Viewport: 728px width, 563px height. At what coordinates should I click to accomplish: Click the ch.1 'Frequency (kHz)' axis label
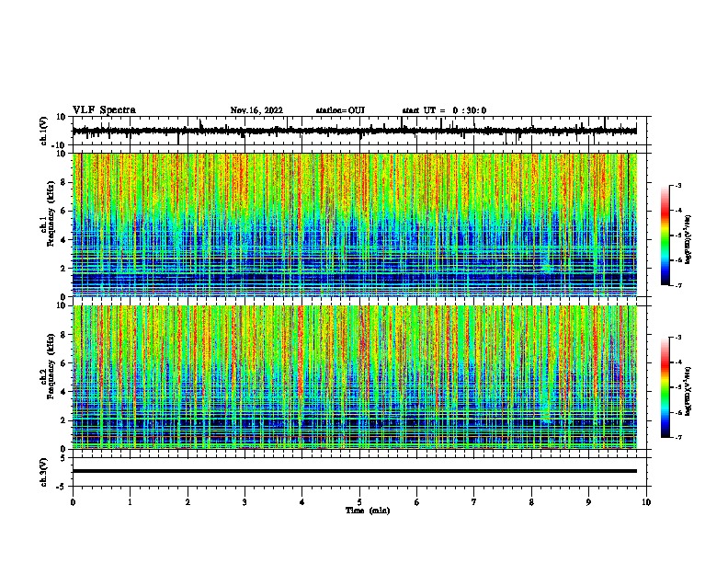click(51, 214)
